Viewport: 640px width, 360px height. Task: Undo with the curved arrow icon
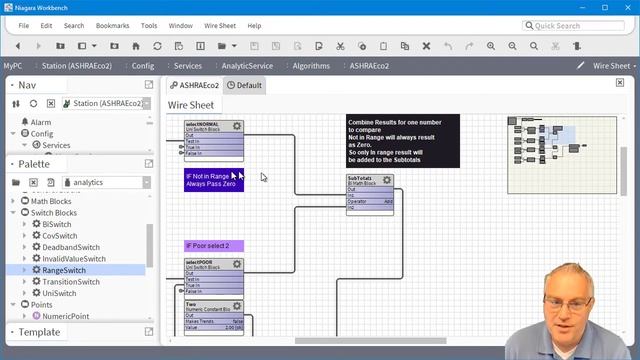tap(448, 46)
